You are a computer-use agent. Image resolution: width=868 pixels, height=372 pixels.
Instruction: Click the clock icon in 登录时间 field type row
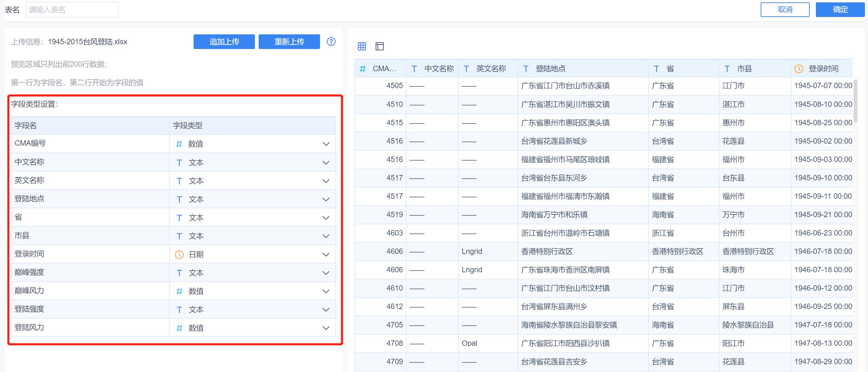coord(179,254)
